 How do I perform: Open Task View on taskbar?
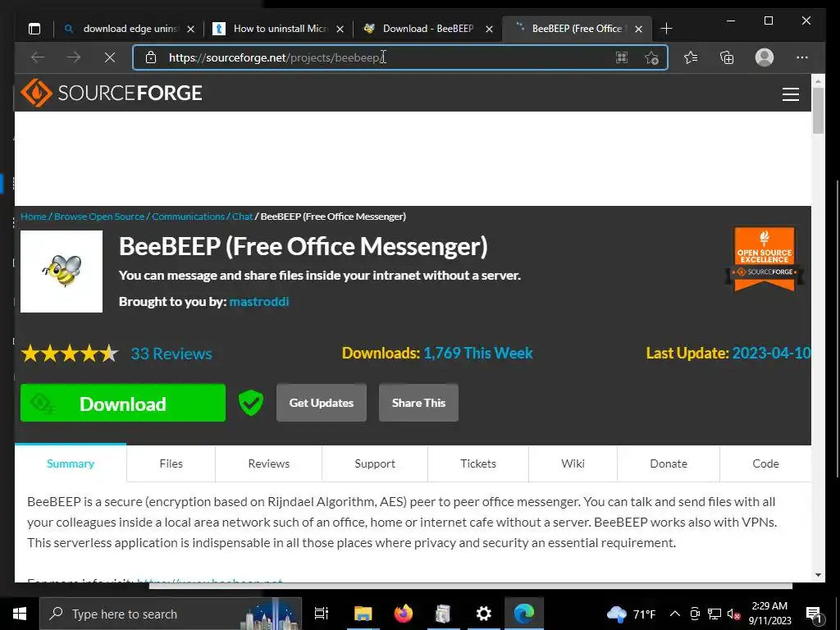click(322, 614)
